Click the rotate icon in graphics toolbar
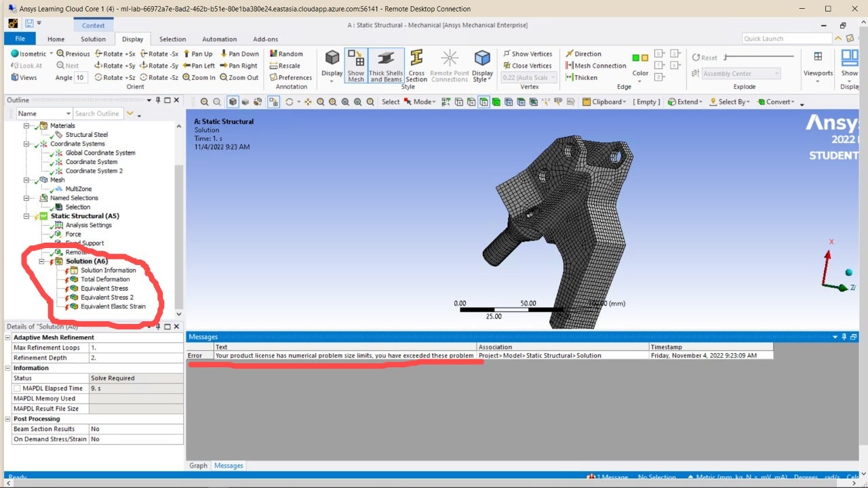 [x=290, y=102]
